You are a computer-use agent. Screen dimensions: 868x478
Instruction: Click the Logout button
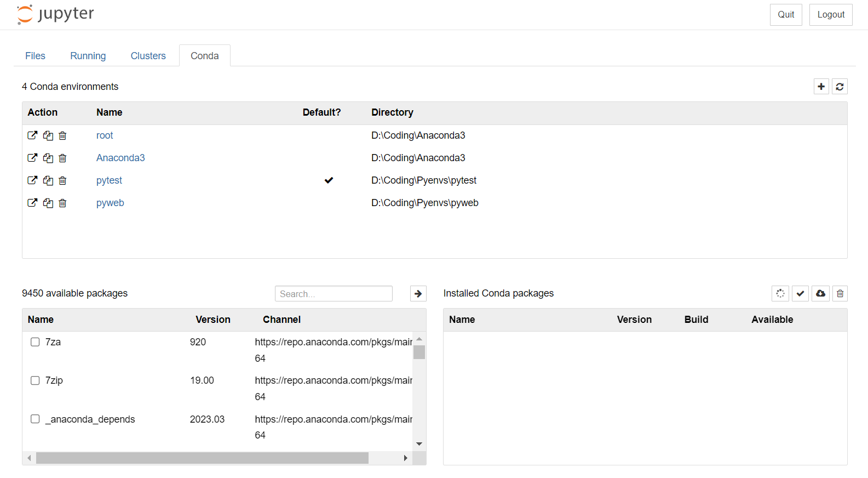coord(831,15)
